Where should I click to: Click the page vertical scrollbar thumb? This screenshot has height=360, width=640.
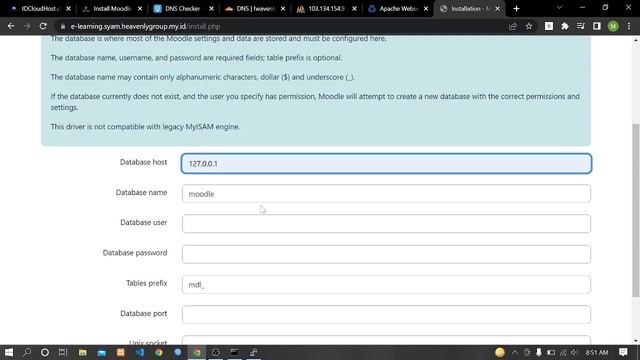coord(636,210)
